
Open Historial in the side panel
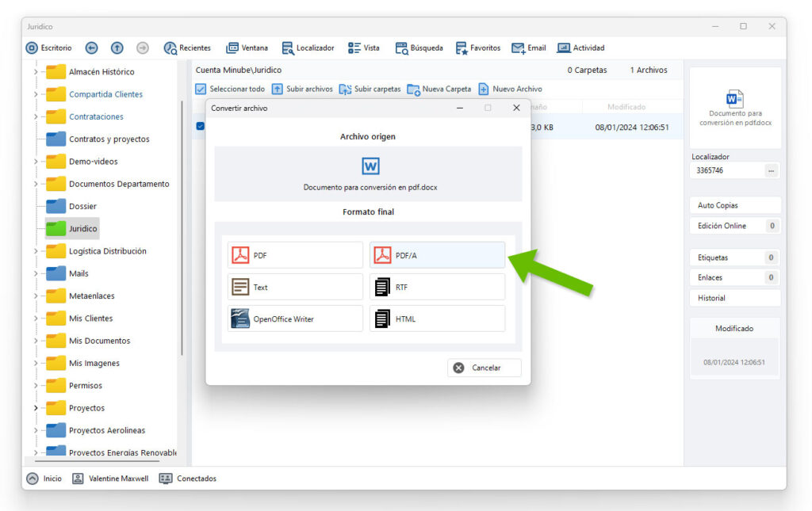(x=735, y=298)
